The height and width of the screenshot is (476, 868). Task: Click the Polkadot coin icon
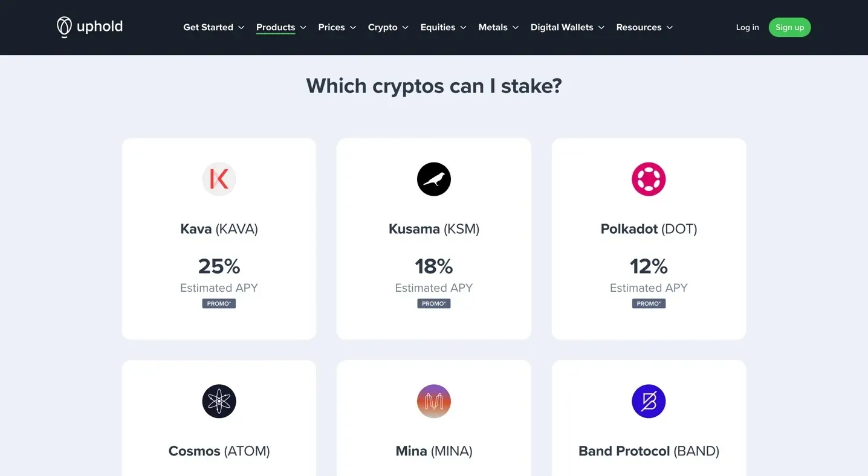click(649, 179)
